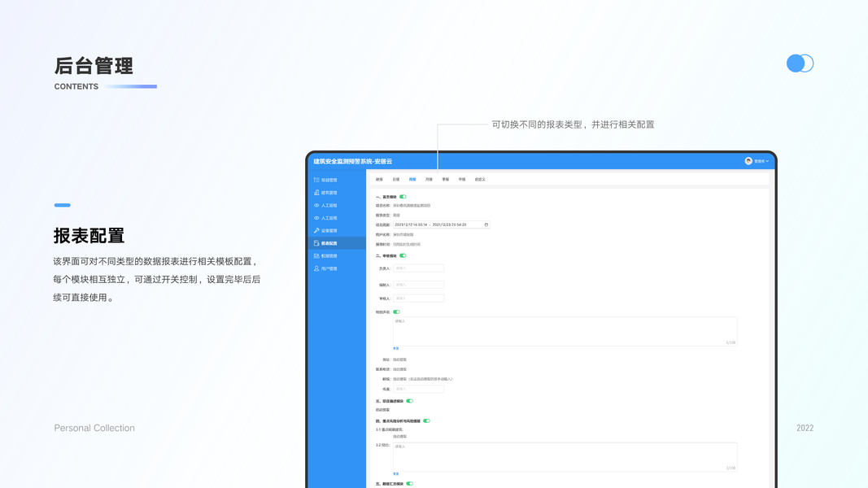Click blue reset link under 3.2 结论 textarea
Viewport: 868px width, 488px height.
point(396,474)
